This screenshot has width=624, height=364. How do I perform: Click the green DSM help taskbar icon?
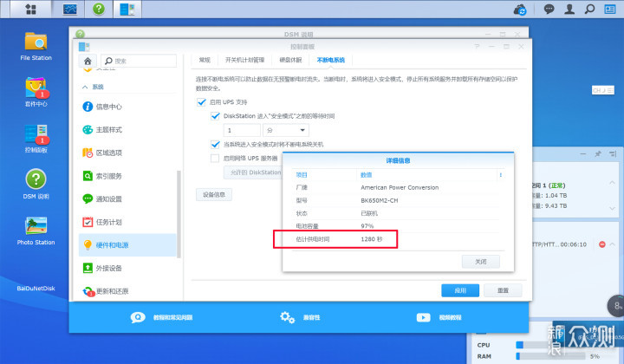[99, 9]
